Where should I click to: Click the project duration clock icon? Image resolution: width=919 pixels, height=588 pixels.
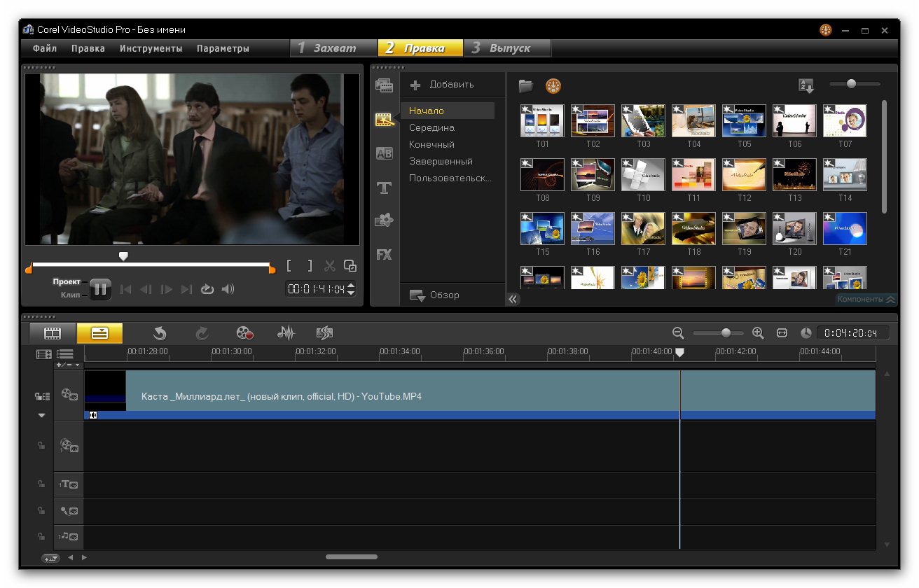point(806,333)
